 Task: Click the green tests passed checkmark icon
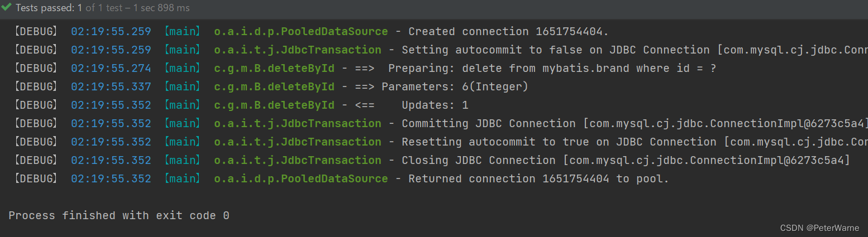7,7
